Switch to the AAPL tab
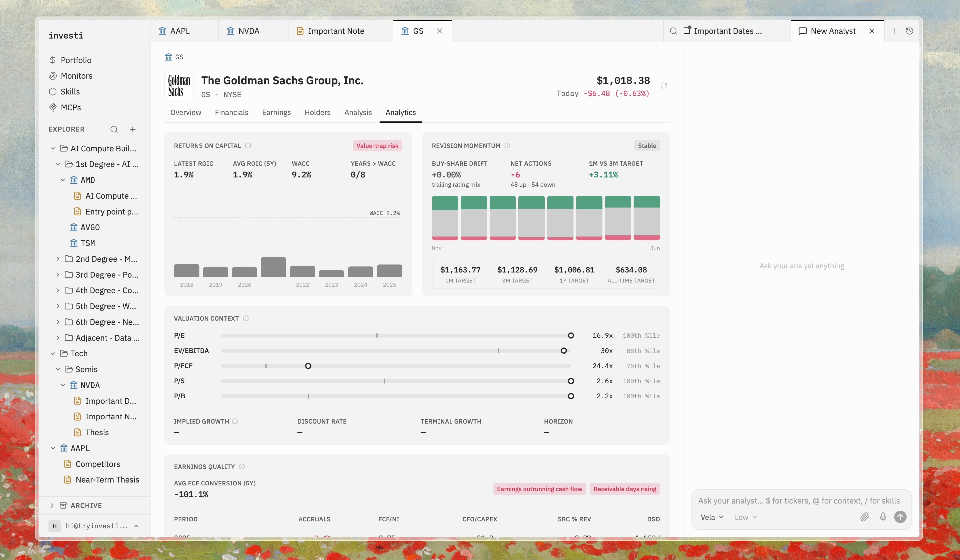 [184, 31]
